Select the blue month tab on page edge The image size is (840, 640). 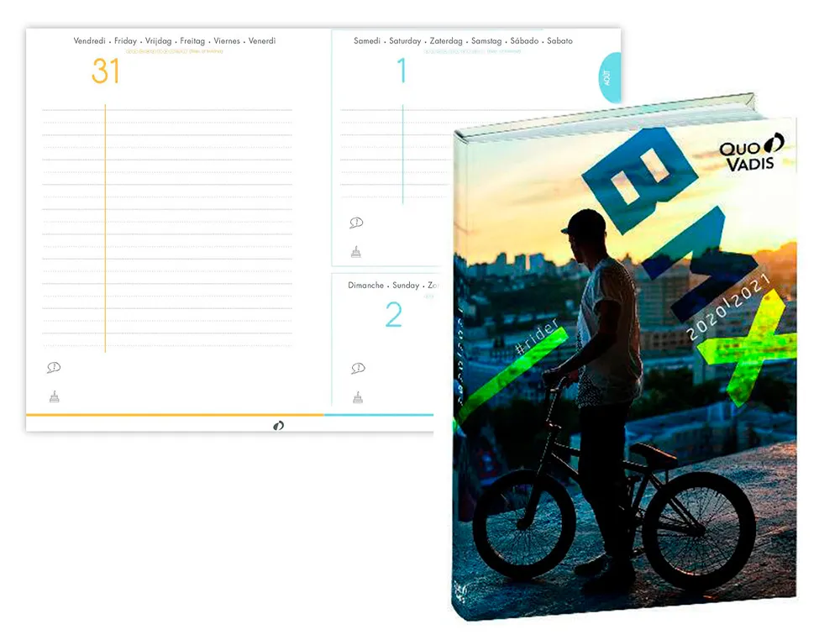(x=610, y=77)
